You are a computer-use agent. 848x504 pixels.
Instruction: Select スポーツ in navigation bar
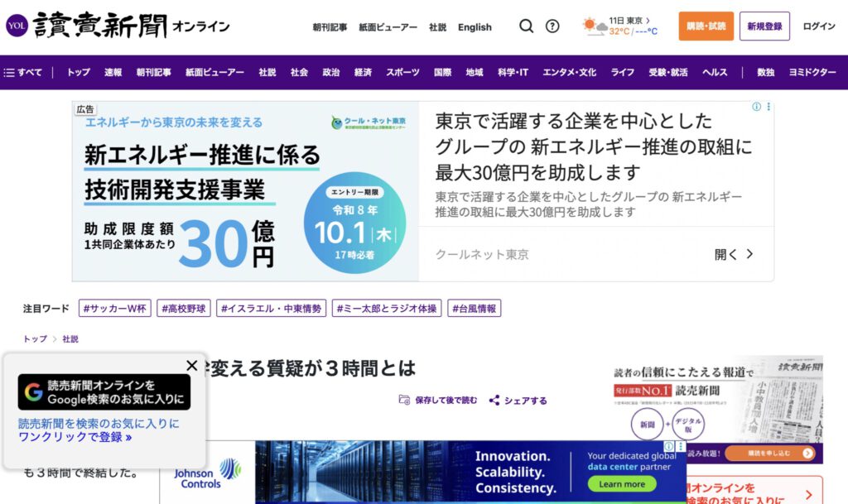402,72
